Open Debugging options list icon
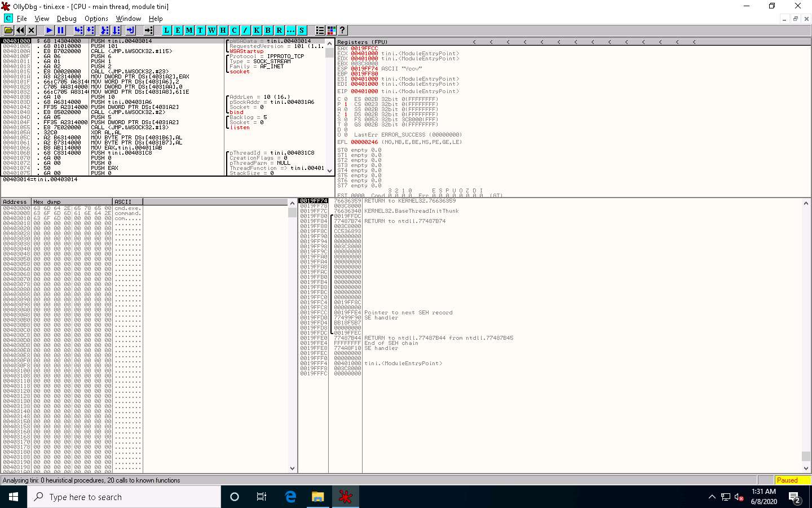The image size is (812, 508). [320, 30]
